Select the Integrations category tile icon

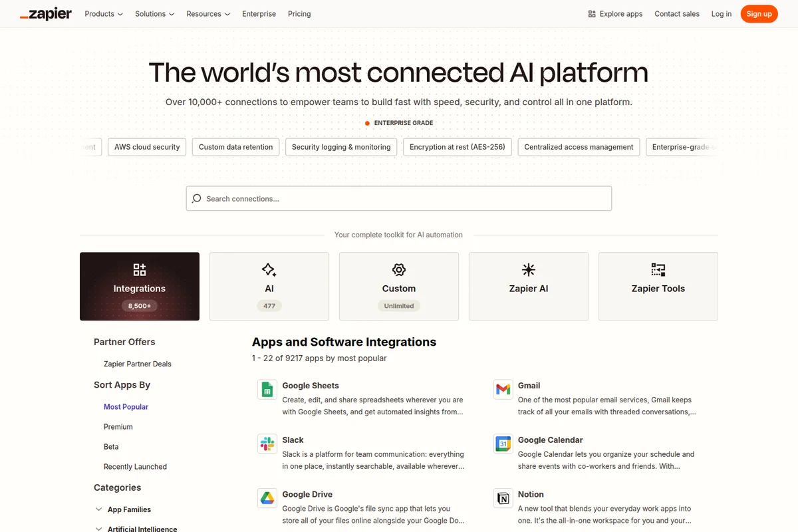point(139,269)
